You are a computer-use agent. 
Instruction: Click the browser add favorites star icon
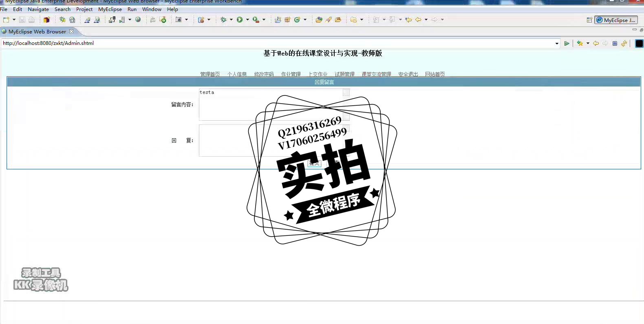(x=580, y=43)
